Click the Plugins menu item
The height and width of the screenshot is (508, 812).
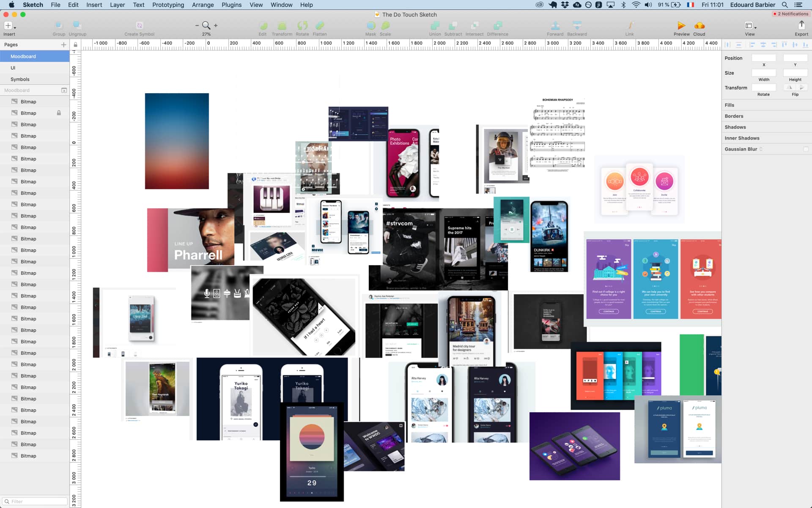pos(231,5)
